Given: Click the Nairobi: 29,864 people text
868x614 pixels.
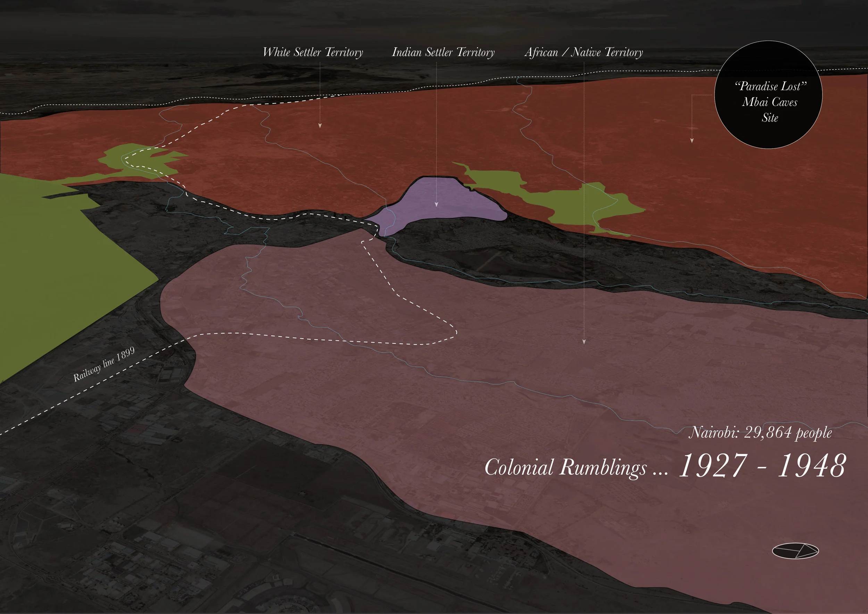Looking at the screenshot, I should [760, 432].
